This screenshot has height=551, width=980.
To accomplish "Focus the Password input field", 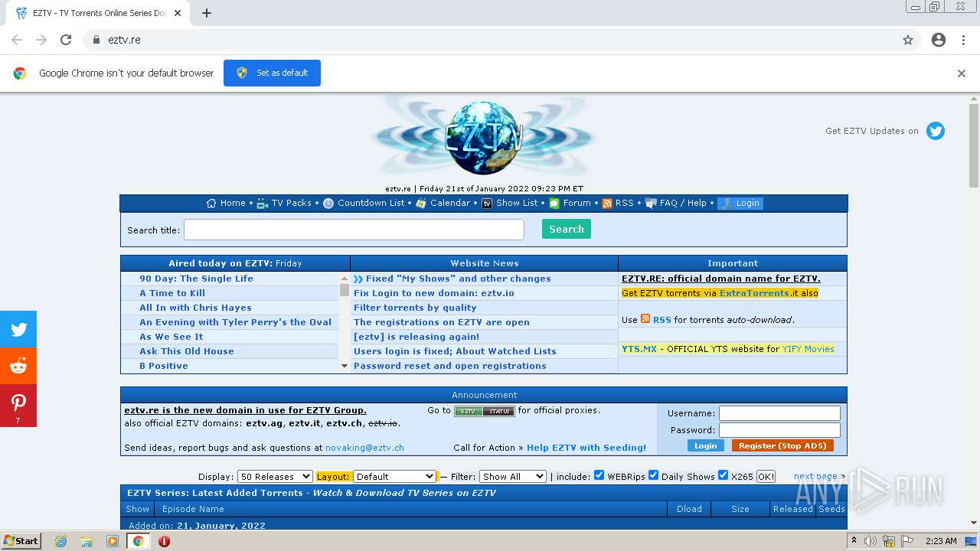I will pyautogui.click(x=779, y=430).
